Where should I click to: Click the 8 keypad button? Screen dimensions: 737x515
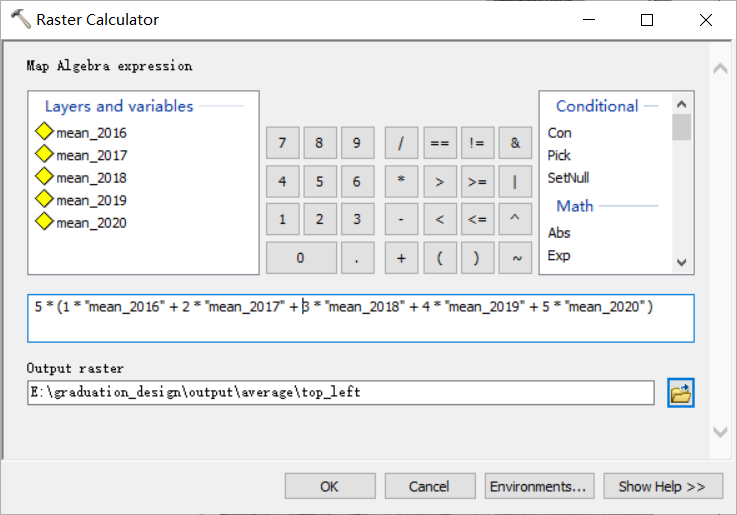[x=320, y=142]
